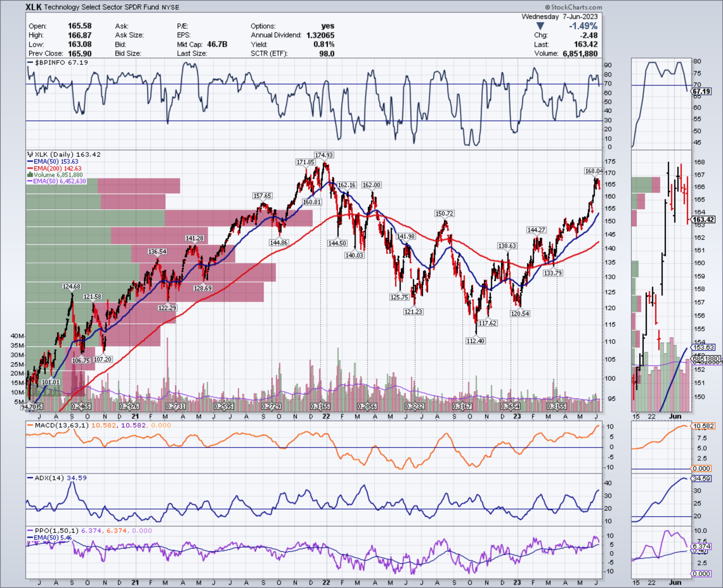Click the Open value 165.58
Image resolution: width=723 pixels, height=588 pixels.
[x=80, y=26]
